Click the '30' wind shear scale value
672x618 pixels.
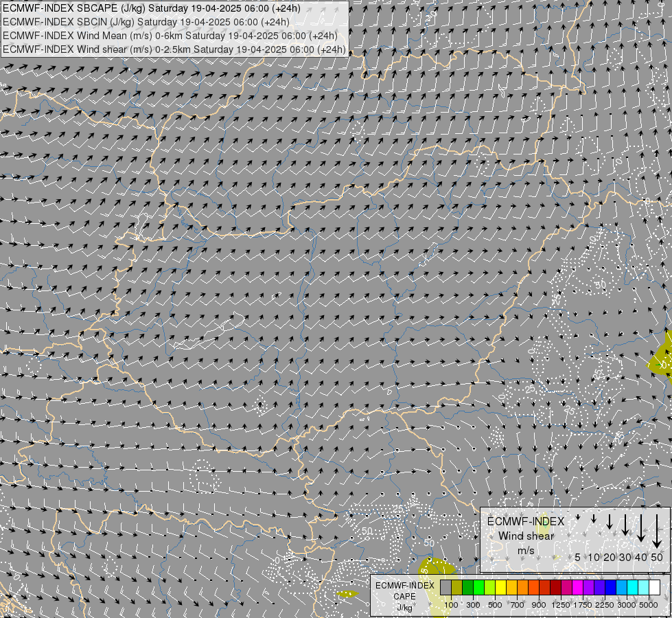pyautogui.click(x=625, y=557)
